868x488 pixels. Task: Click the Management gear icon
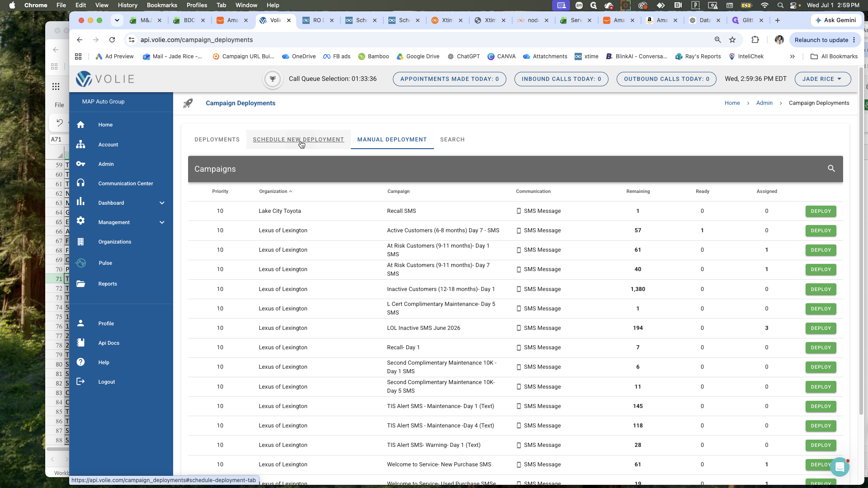pos(80,221)
